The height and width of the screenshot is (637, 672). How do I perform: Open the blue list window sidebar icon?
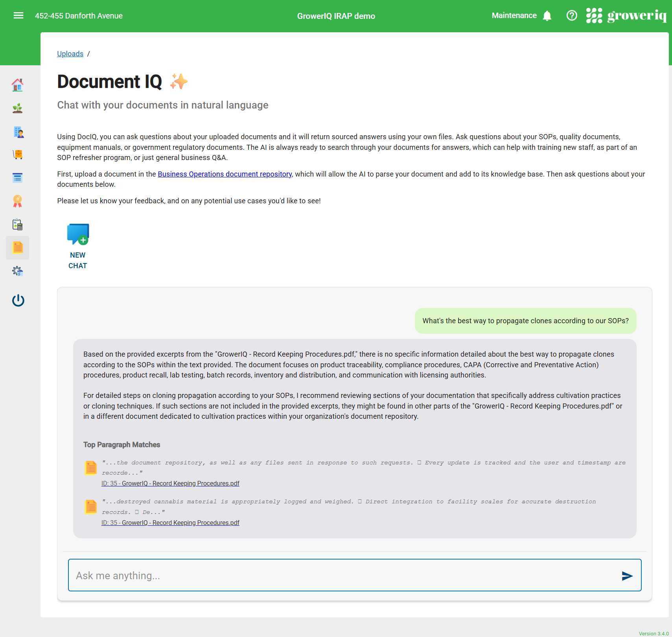[x=18, y=178]
